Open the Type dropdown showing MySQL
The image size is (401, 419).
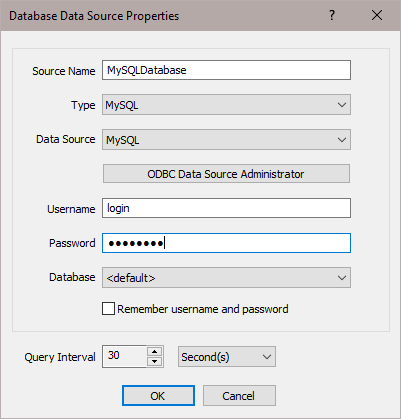click(226, 105)
